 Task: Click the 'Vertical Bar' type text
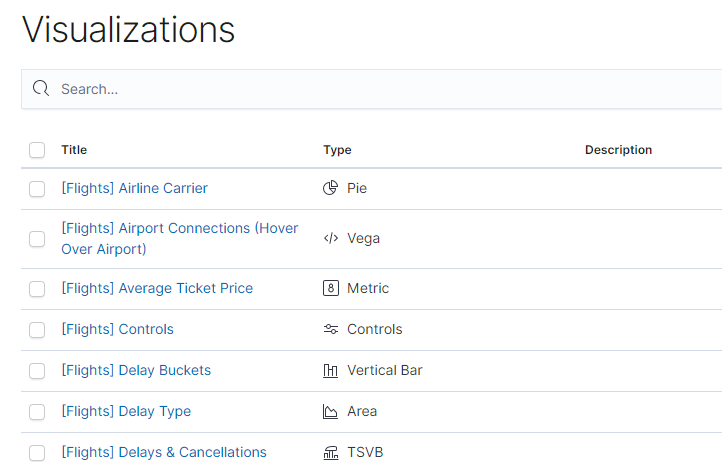click(384, 370)
